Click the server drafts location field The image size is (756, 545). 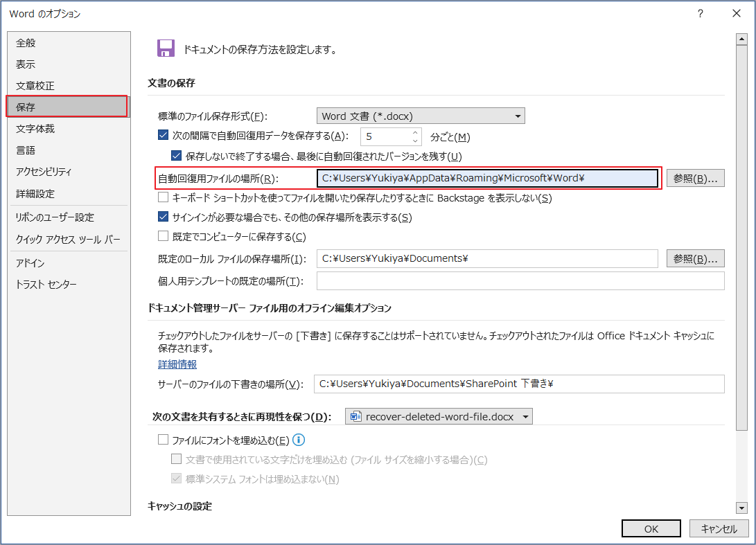pos(519,384)
